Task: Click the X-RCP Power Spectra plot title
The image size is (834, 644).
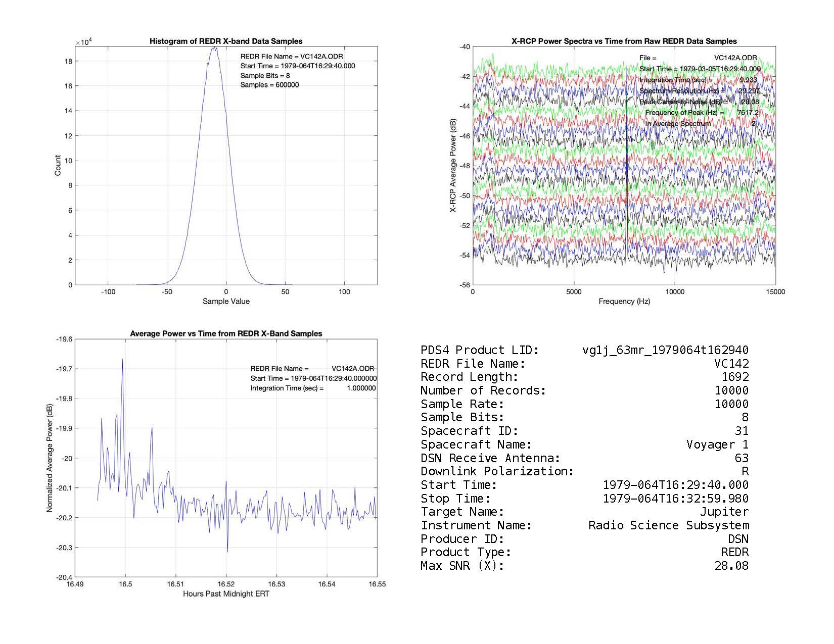Action: 624,41
